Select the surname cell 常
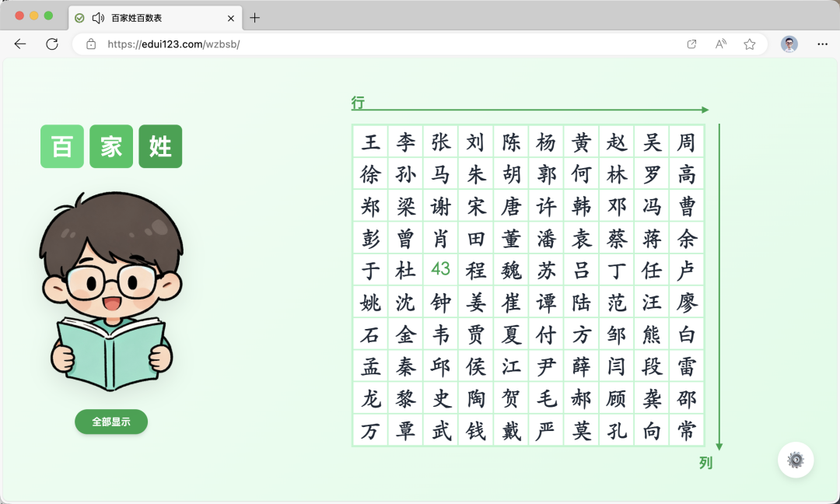Screen dimensions: 840x504 687,430
